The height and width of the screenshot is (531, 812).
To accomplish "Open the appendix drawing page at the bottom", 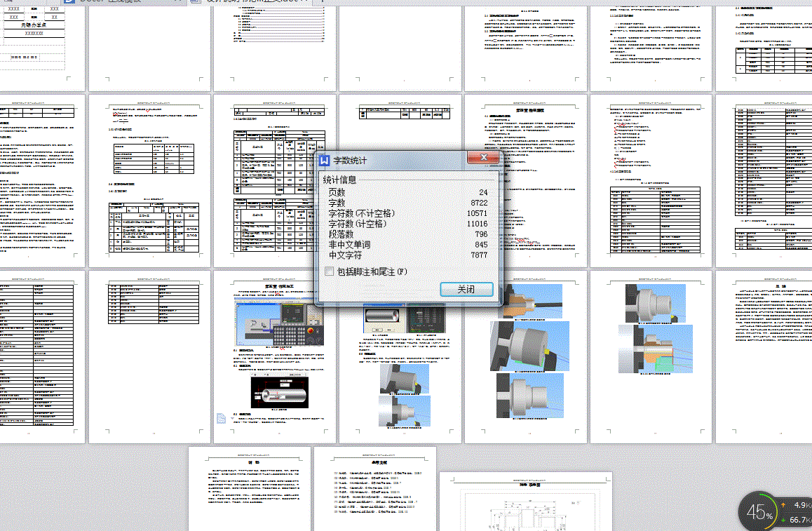I will 526,501.
